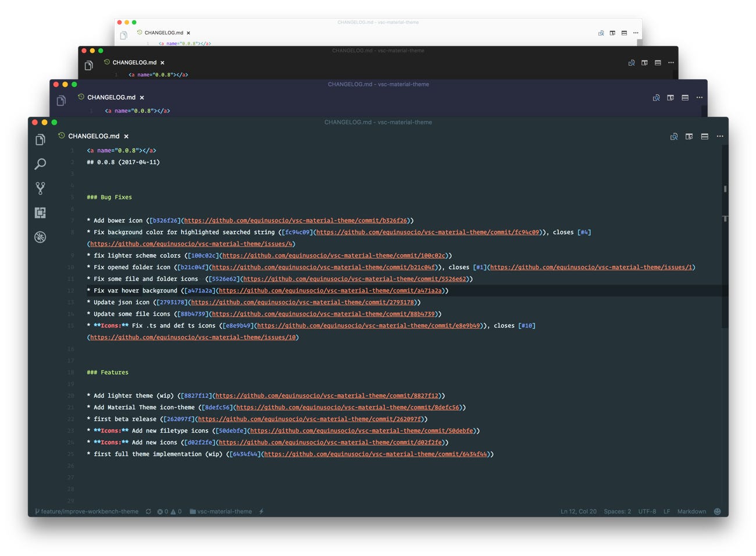Switch branch feature/improve-workbench-theme in status bar
The image size is (756, 556).
[x=87, y=512]
